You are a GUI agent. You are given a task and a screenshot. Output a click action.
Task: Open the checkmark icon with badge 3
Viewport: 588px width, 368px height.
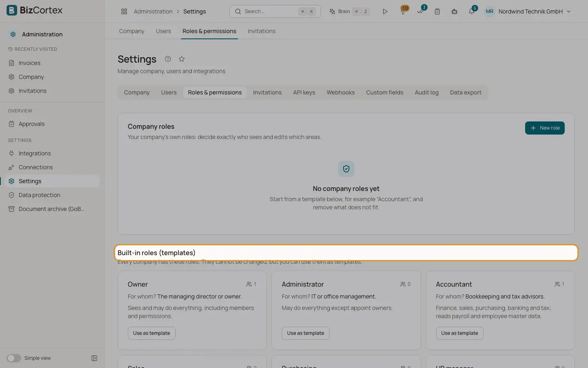[x=420, y=11]
